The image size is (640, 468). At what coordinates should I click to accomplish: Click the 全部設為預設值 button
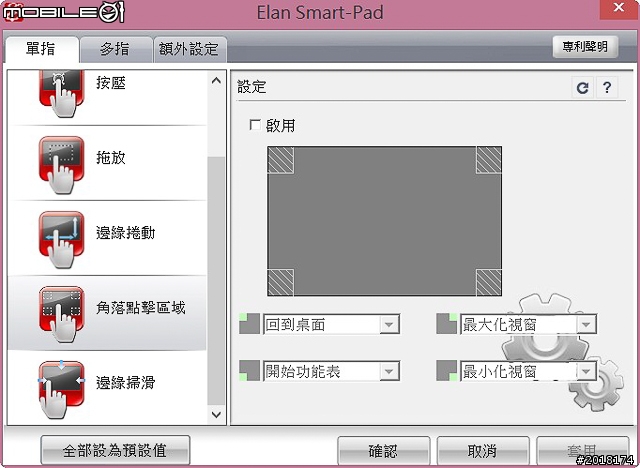pyautogui.click(x=115, y=450)
